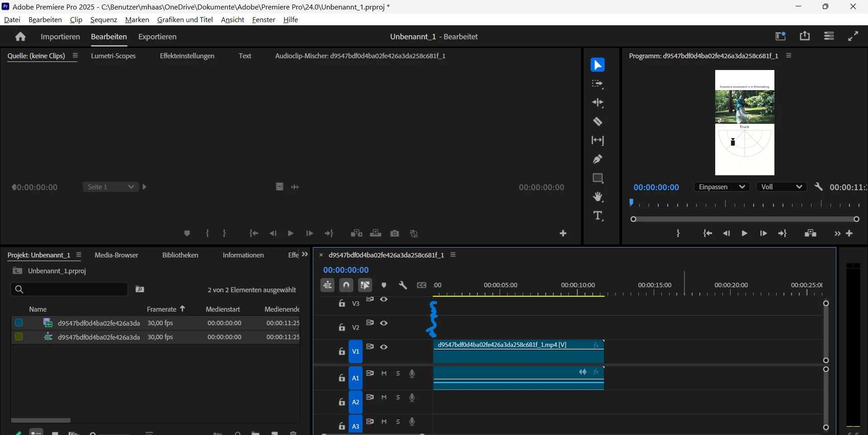This screenshot has height=435, width=868.
Task: Toggle sync lock for track V2
Action: coord(370,323)
